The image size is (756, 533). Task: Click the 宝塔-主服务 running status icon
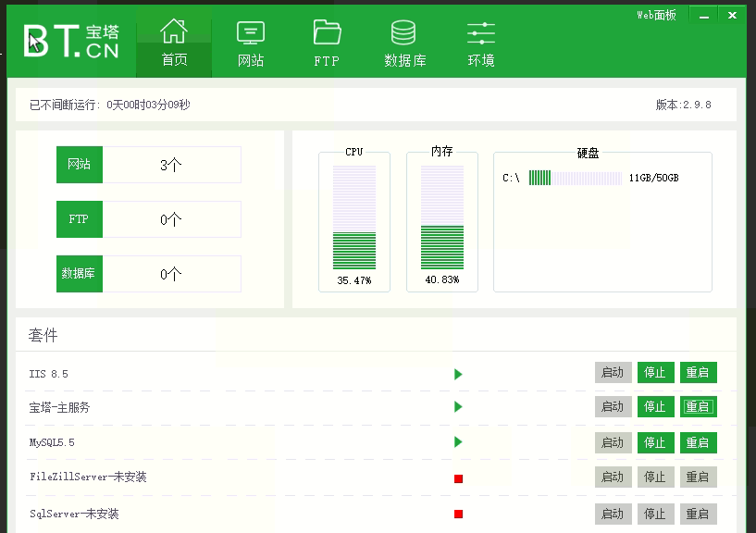458,407
